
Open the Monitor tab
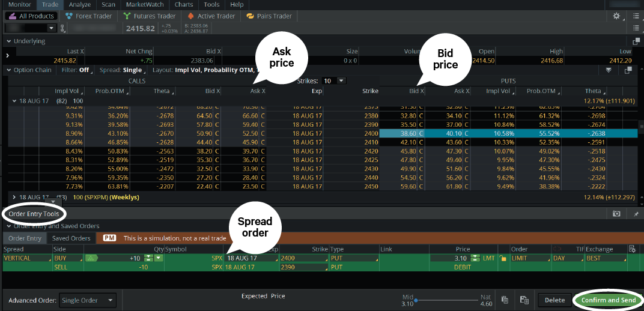click(20, 5)
